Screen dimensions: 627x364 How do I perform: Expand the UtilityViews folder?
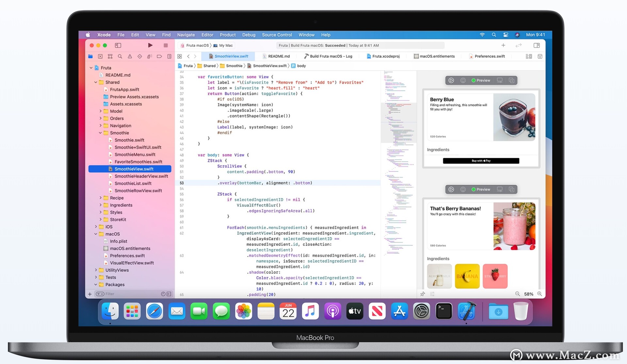coord(96,270)
